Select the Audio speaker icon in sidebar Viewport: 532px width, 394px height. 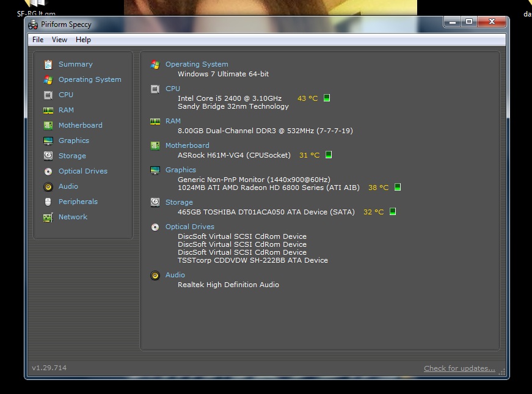coord(48,187)
